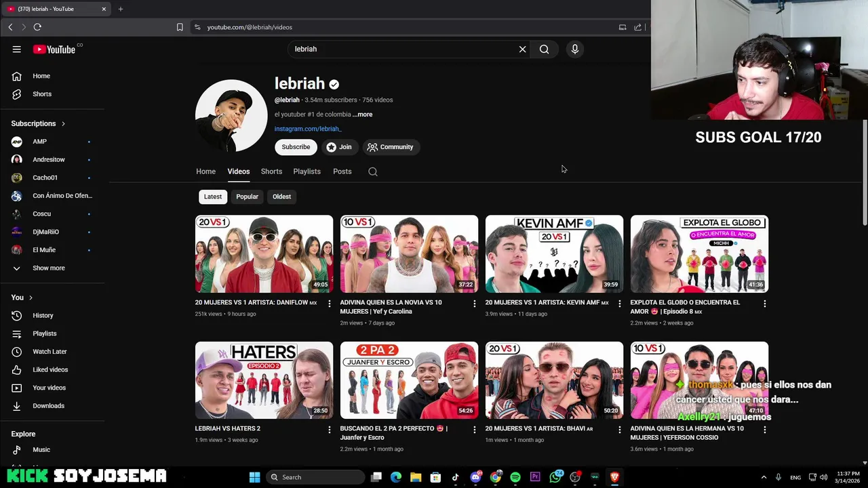Open options menu for BHAVI video
Image resolution: width=868 pixels, height=488 pixels.
click(x=620, y=430)
